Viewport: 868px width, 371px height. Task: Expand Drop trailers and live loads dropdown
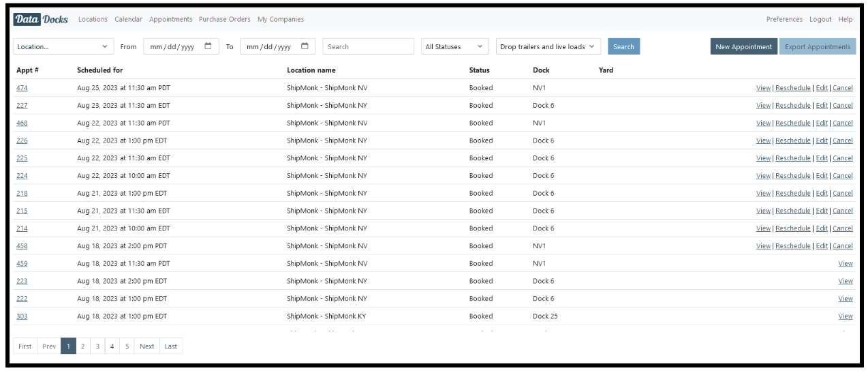tap(548, 46)
